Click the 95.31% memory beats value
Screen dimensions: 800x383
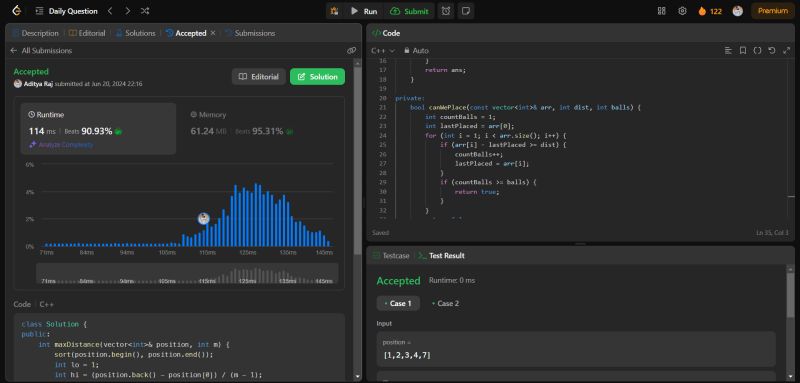pos(267,131)
